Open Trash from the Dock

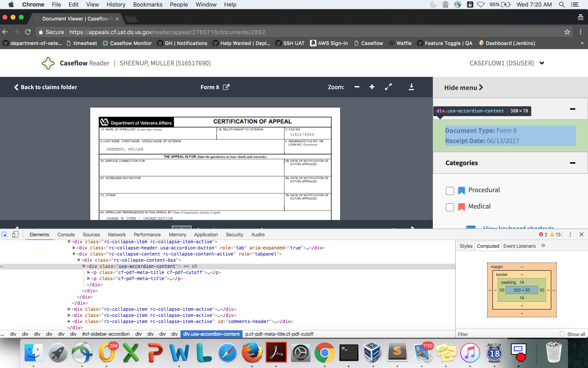554,352
